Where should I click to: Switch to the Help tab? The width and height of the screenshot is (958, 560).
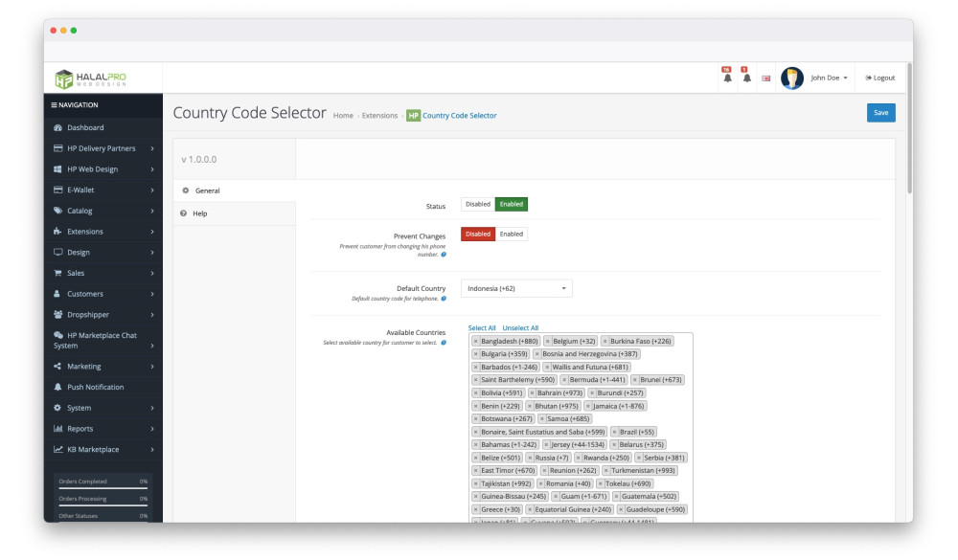tap(199, 213)
